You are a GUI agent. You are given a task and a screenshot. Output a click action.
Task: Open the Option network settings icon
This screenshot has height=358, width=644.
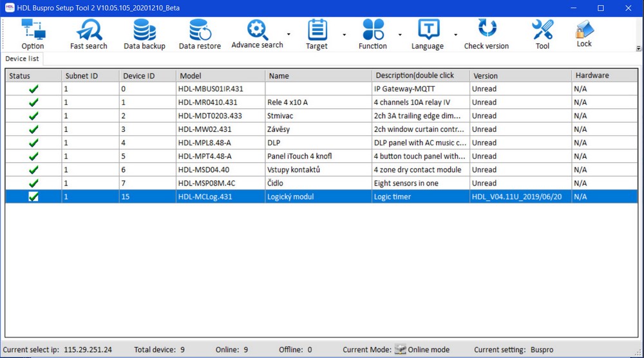pos(33,29)
